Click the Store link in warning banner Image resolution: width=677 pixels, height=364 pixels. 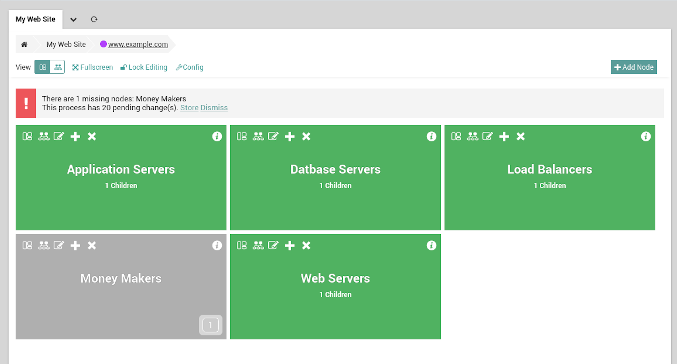(189, 108)
